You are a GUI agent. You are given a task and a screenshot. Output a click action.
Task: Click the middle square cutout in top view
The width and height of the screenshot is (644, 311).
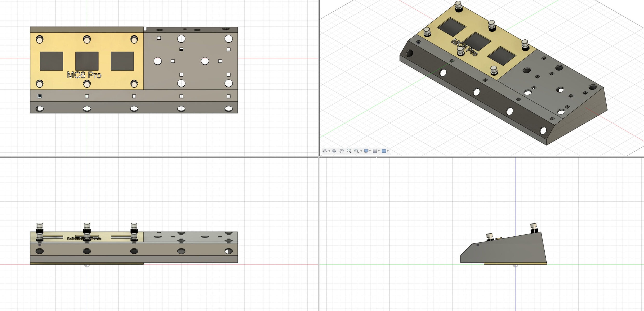[87, 61]
